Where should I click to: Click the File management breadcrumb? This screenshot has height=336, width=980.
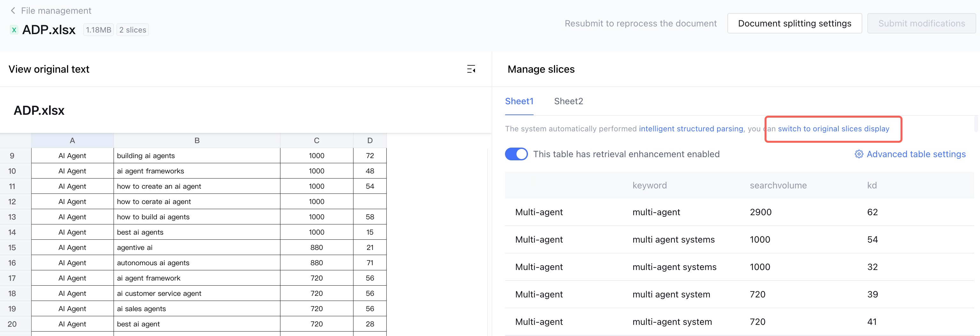(56, 11)
